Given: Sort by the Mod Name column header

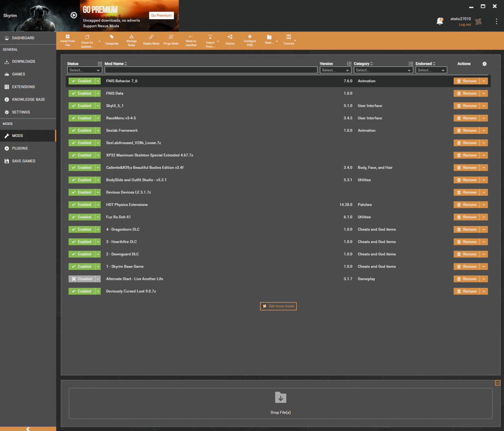Looking at the screenshot, I should pos(116,64).
